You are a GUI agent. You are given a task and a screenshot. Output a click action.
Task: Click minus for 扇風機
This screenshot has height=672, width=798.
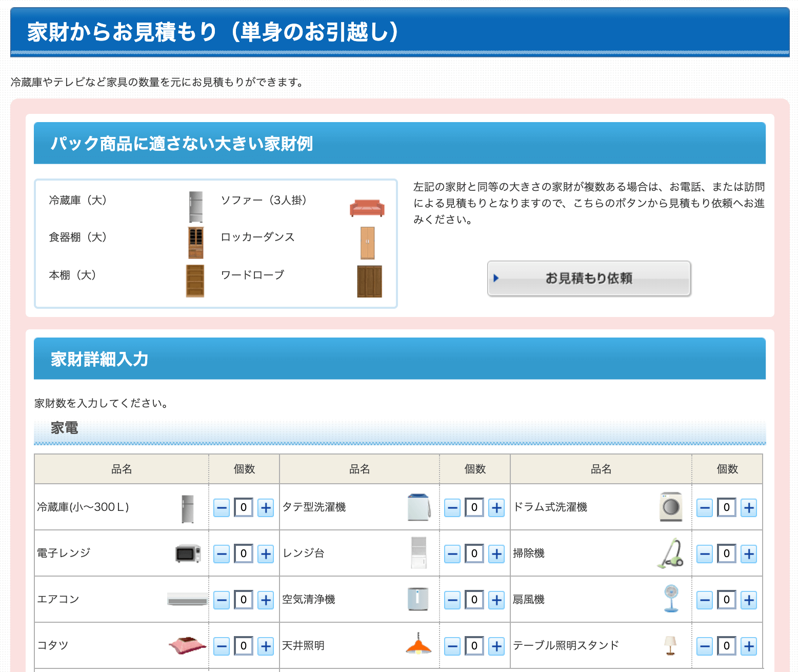705,600
